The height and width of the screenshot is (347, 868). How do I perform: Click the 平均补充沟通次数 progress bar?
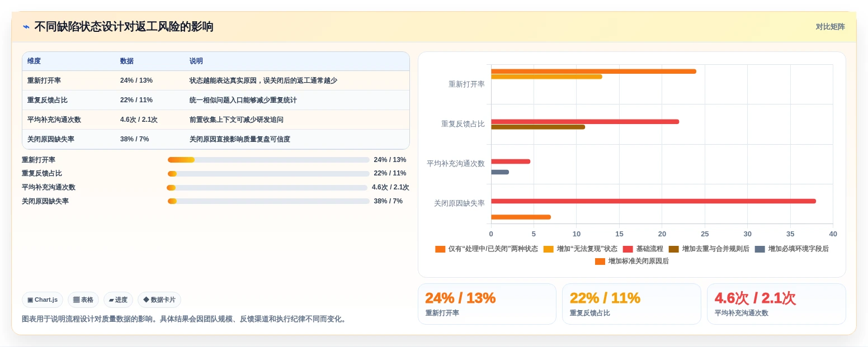[267, 188]
